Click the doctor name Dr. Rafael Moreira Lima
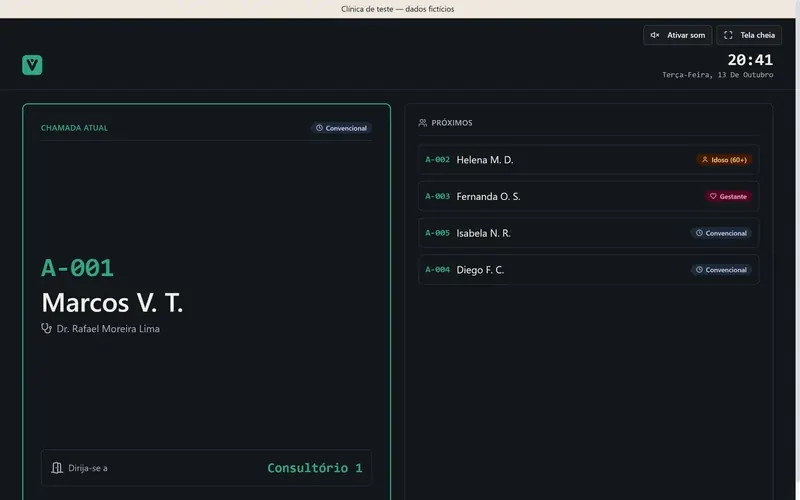This screenshot has height=500, width=800. pos(108,329)
